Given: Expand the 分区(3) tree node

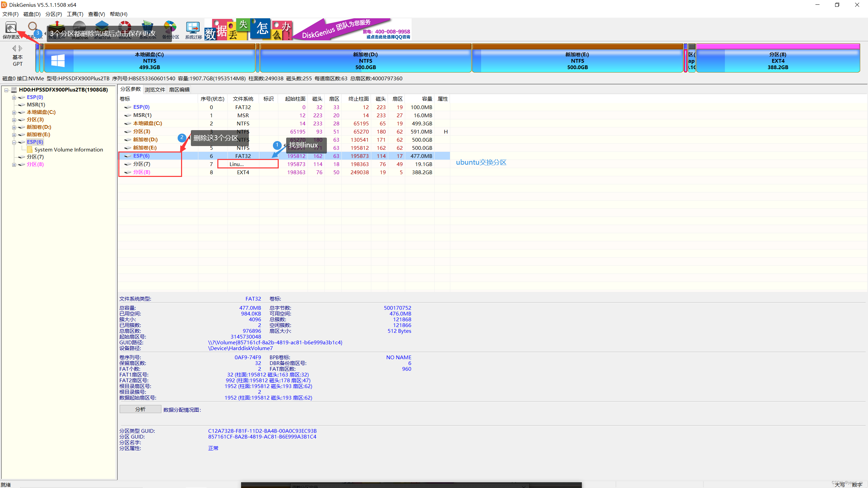Looking at the screenshot, I should (x=14, y=120).
